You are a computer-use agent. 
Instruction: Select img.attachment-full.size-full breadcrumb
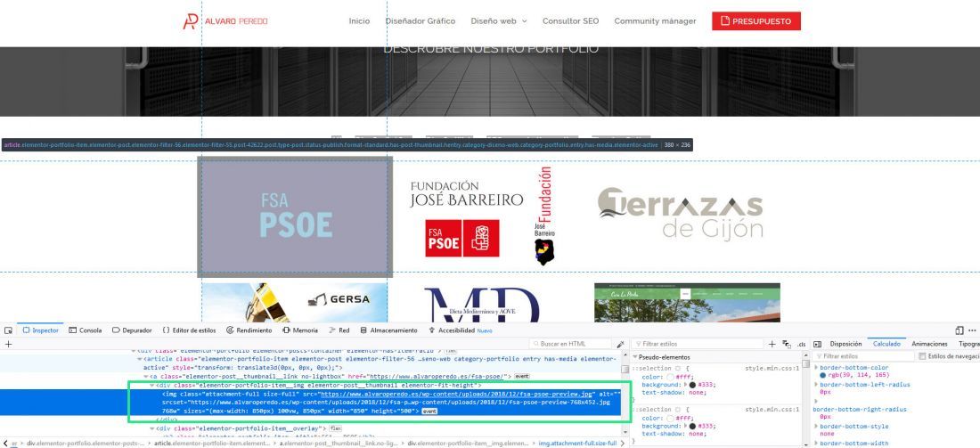578,443
